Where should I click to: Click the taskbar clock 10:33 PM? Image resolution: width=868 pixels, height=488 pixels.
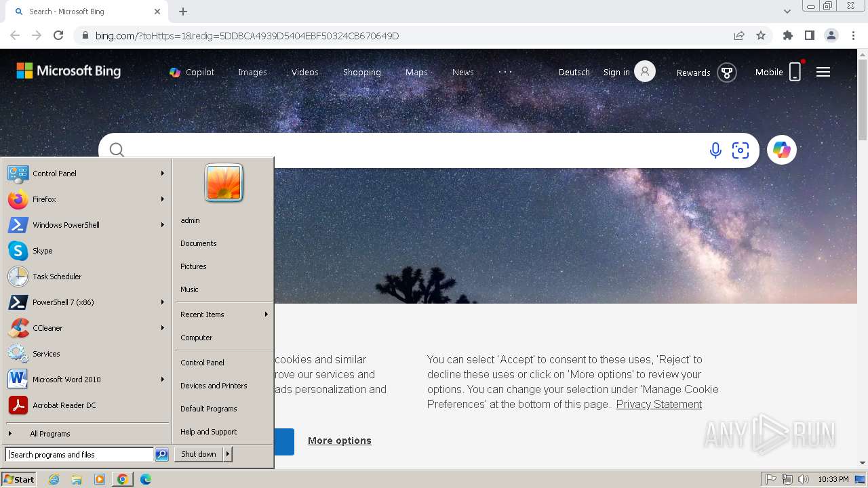[x=833, y=479]
